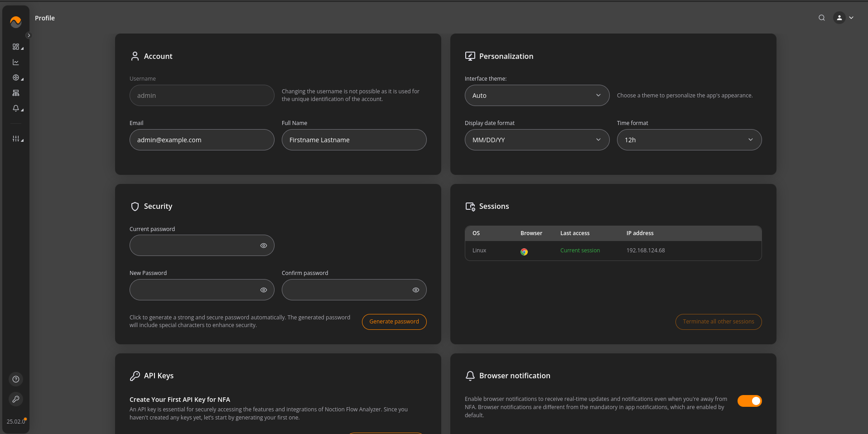The width and height of the screenshot is (868, 434).
Task: Click the network topology sidebar icon
Action: tap(16, 93)
